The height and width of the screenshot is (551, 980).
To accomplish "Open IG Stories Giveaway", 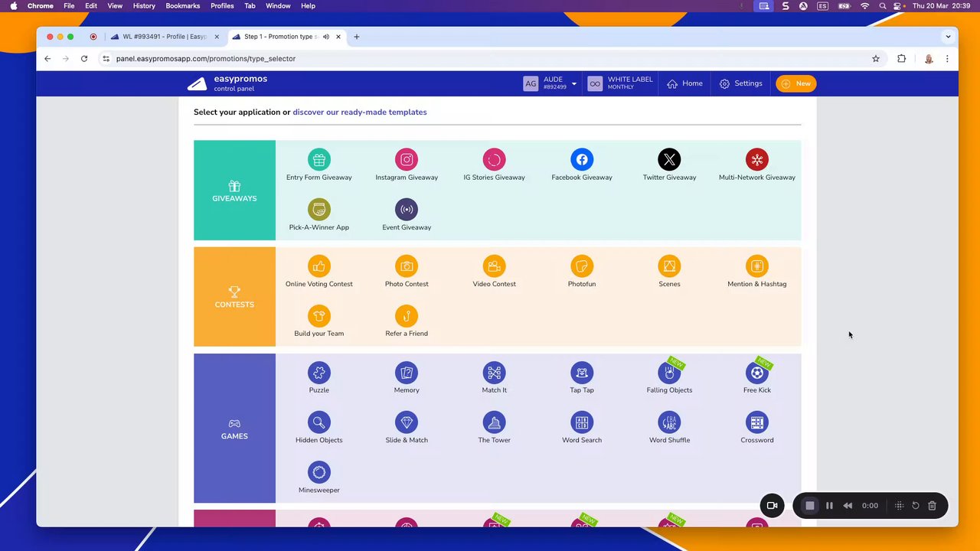I will (494, 166).
